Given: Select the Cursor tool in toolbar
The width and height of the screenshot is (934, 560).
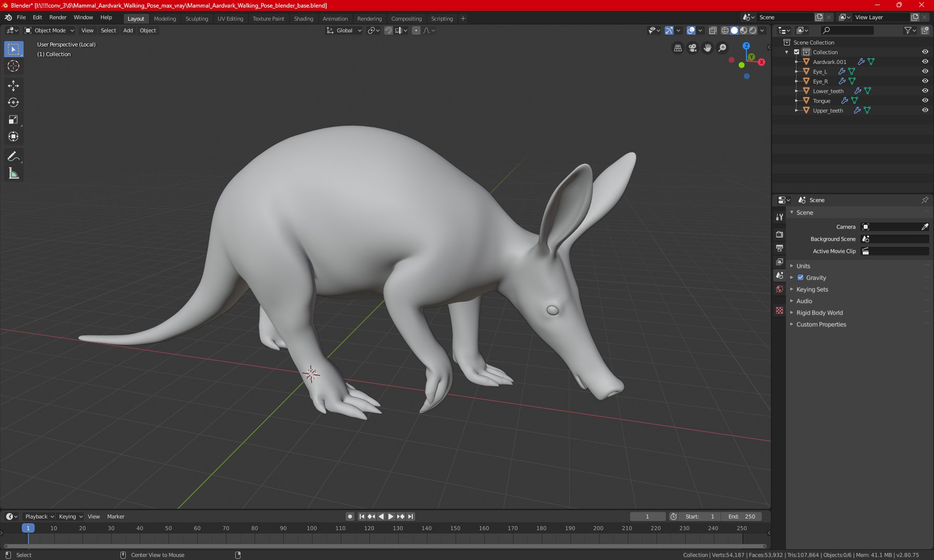Looking at the screenshot, I should [x=13, y=66].
